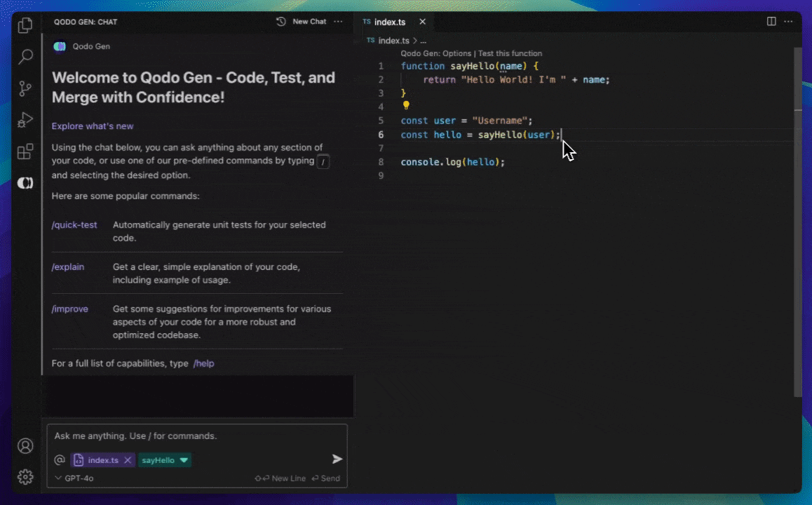Open the Source Control view

click(x=25, y=88)
